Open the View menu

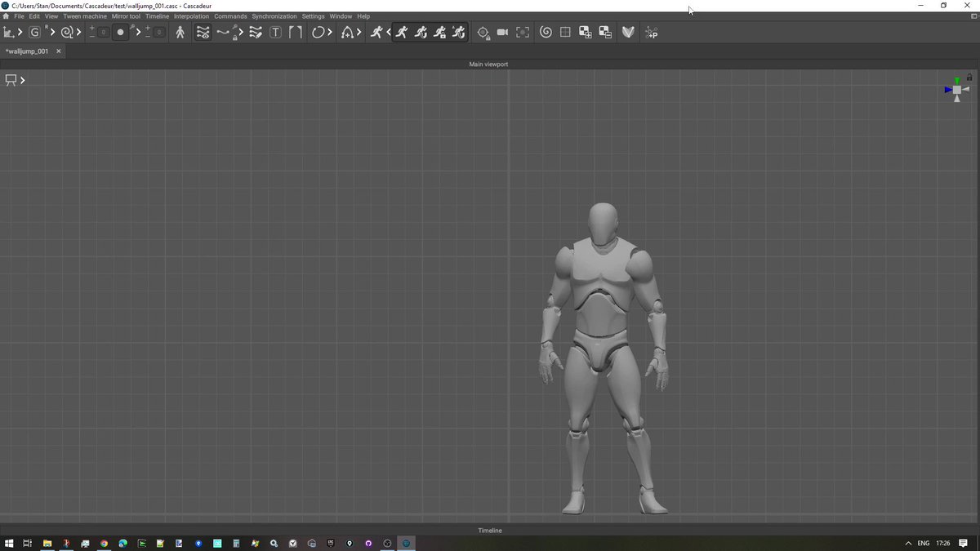click(51, 16)
